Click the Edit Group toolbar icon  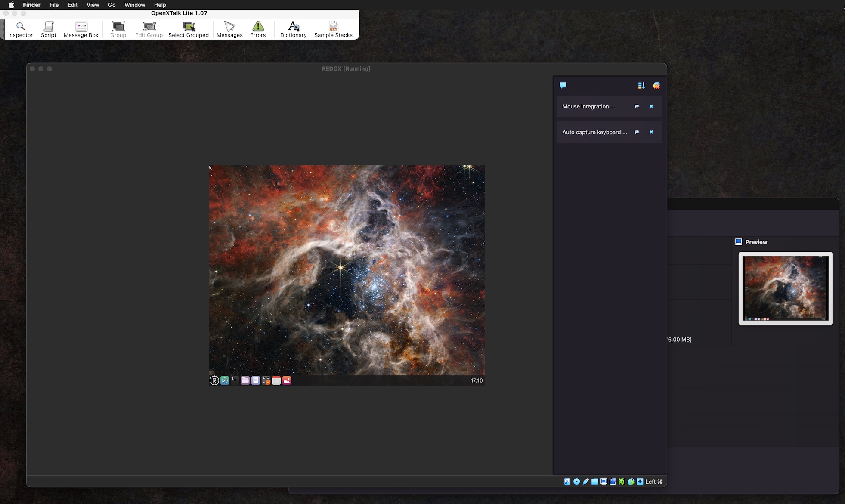tap(149, 29)
